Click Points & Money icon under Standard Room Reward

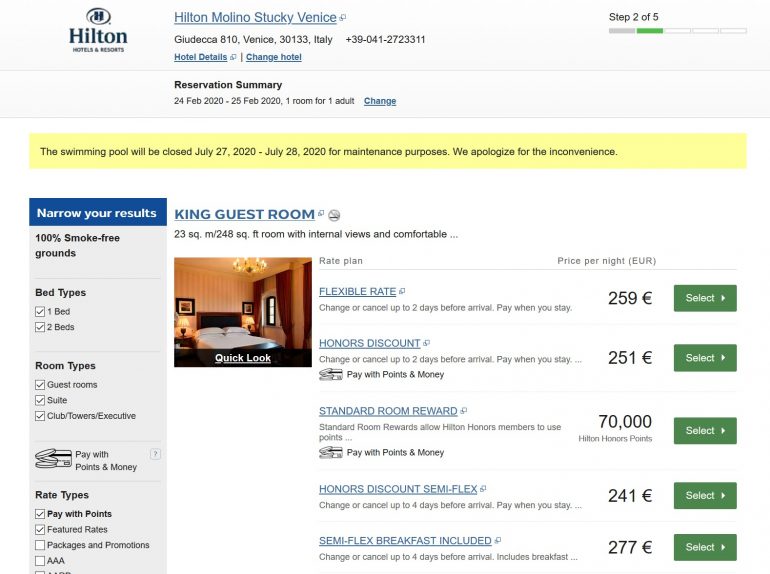(x=330, y=452)
